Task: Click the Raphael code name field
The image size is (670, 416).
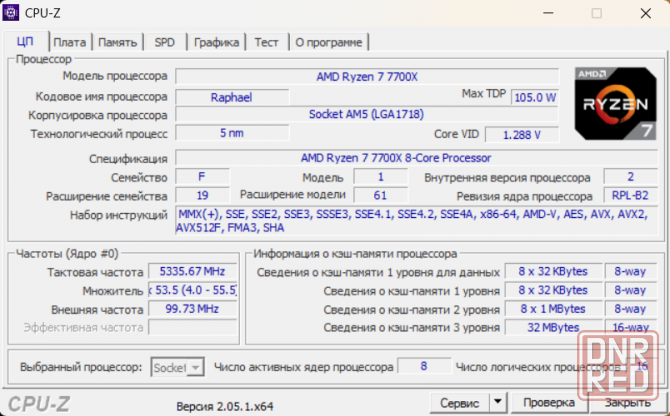Action: (231, 97)
